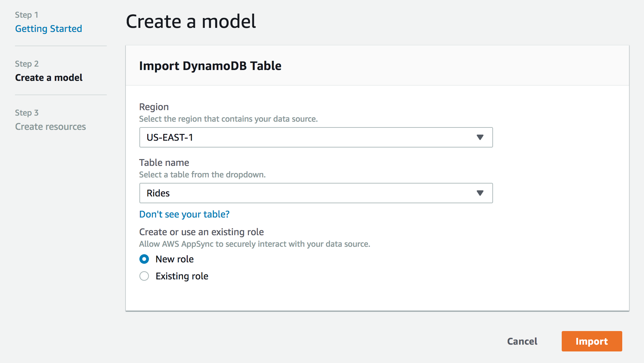Expand the Table name dropdown arrow
Image resolution: width=644 pixels, height=363 pixels.
[480, 193]
